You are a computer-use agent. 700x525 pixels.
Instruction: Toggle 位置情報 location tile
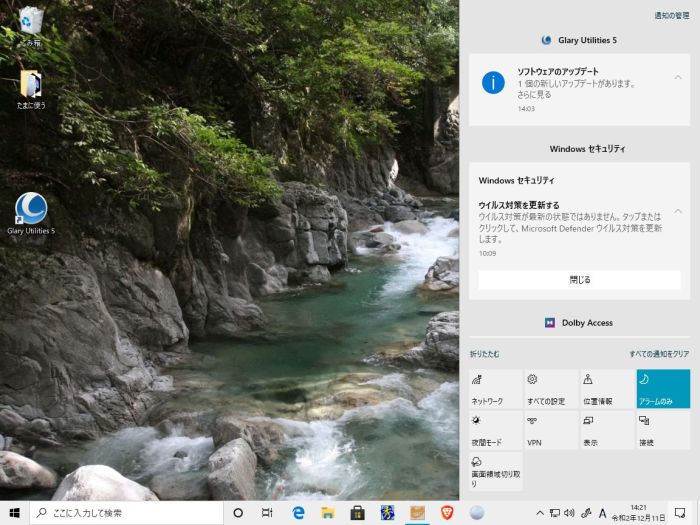point(607,389)
